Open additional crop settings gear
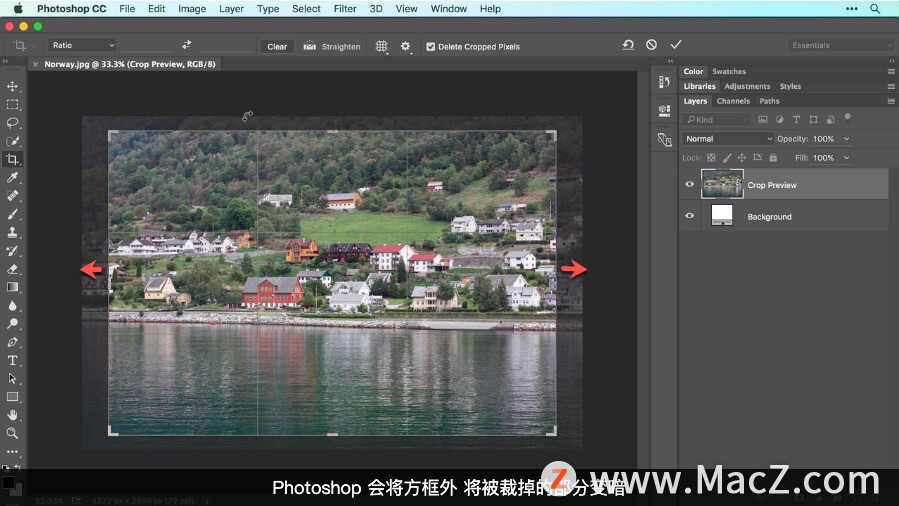Image resolution: width=899 pixels, height=506 pixels. point(405,46)
